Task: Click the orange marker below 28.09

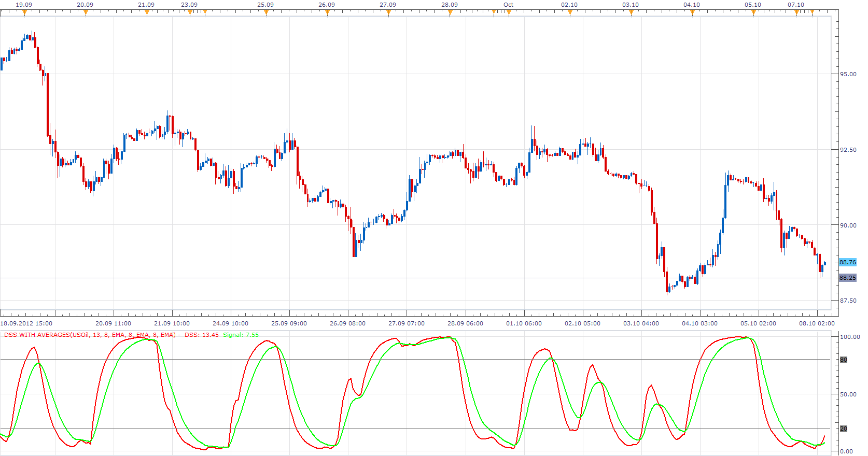Action: [450, 13]
